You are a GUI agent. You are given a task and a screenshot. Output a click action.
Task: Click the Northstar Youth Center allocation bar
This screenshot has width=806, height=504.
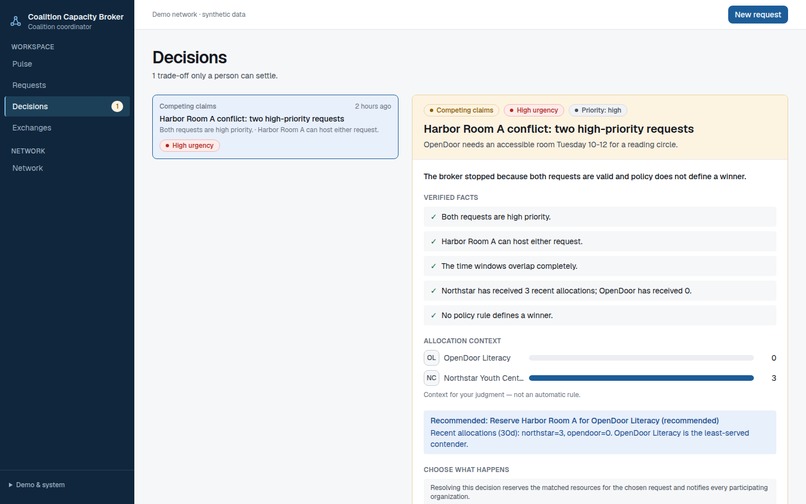(641, 378)
